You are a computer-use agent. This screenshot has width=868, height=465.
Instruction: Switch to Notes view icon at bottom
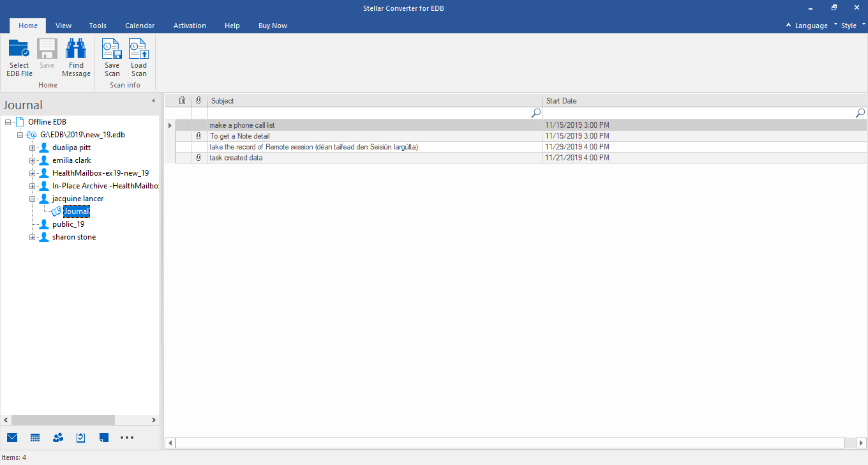[x=104, y=438]
